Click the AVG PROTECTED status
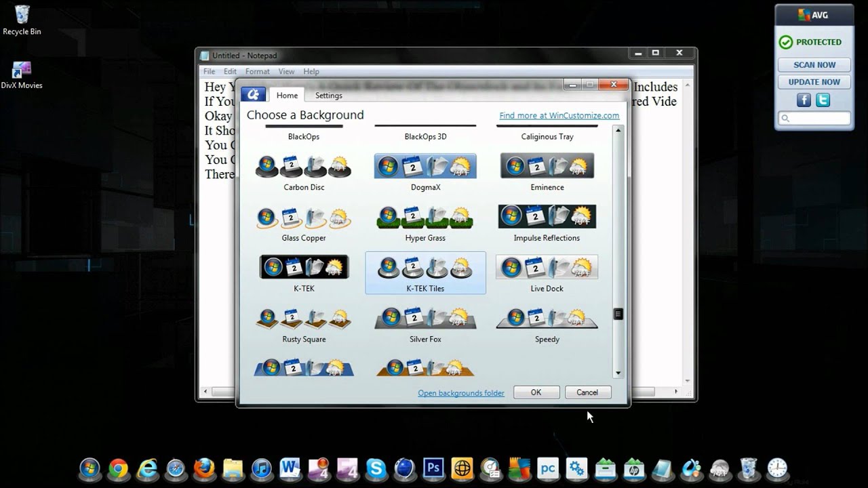The image size is (868, 488). click(810, 42)
